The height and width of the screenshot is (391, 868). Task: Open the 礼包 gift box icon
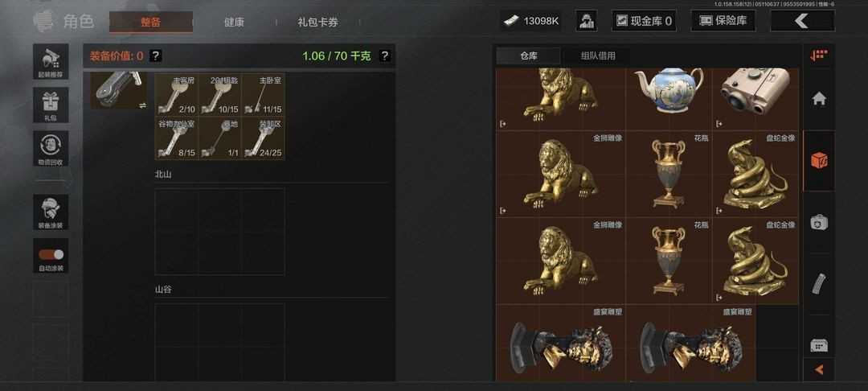[51, 105]
